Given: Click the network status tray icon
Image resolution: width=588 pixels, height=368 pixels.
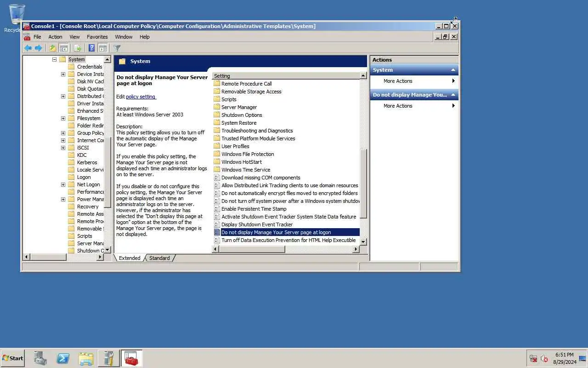Looking at the screenshot, I should pyautogui.click(x=533, y=358).
